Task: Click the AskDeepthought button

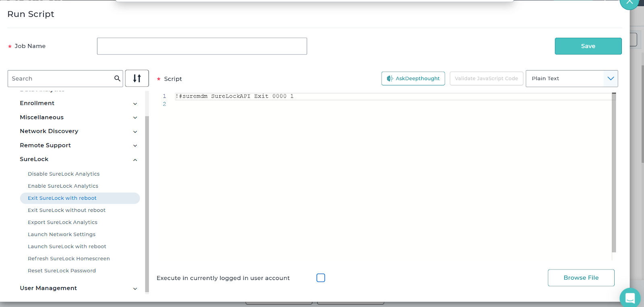Action: click(413, 79)
